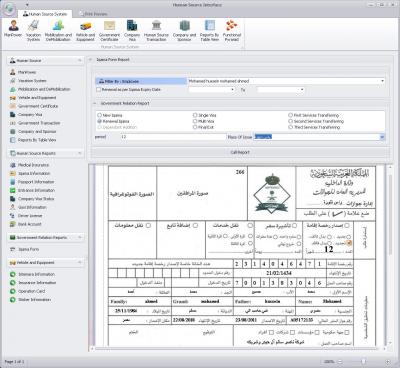Switch to the Human Source System tab
The width and height of the screenshot is (400, 368).
[x=45, y=14]
